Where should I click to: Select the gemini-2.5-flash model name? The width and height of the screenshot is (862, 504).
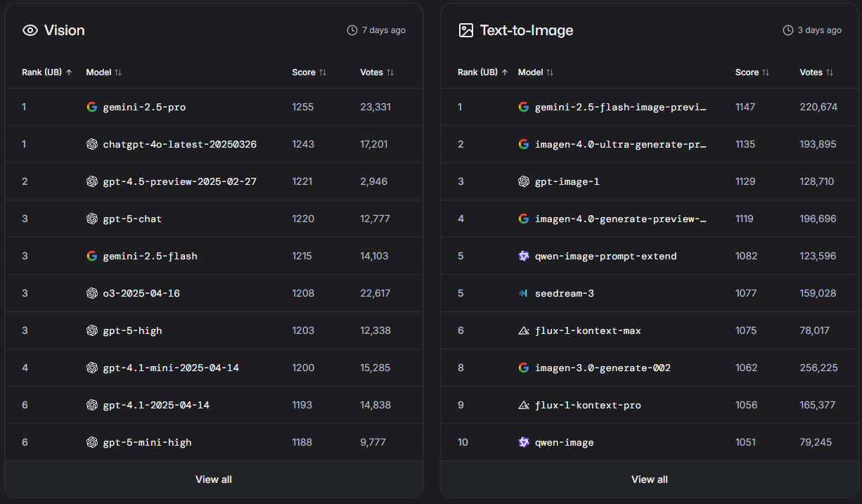(150, 256)
